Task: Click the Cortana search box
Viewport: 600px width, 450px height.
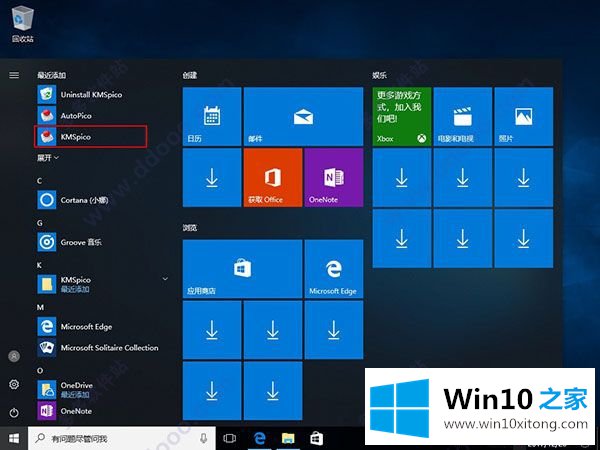Action: click(x=122, y=438)
